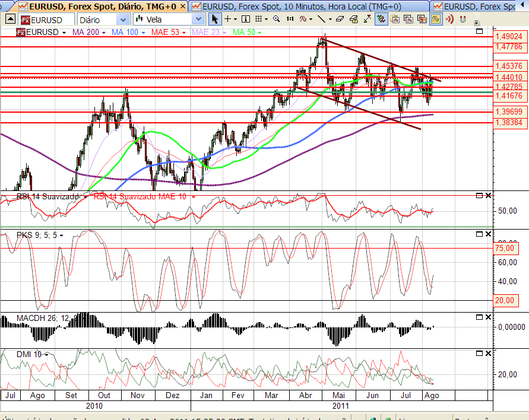The width and height of the screenshot is (529, 420).
Task: Select the EURUSD Diário chart tab
Action: click(95, 6)
